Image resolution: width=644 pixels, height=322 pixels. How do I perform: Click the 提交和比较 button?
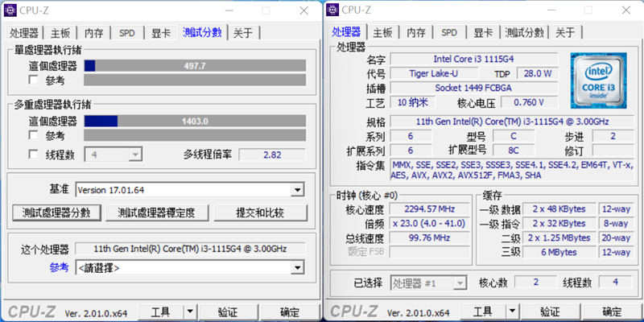[x=260, y=213]
